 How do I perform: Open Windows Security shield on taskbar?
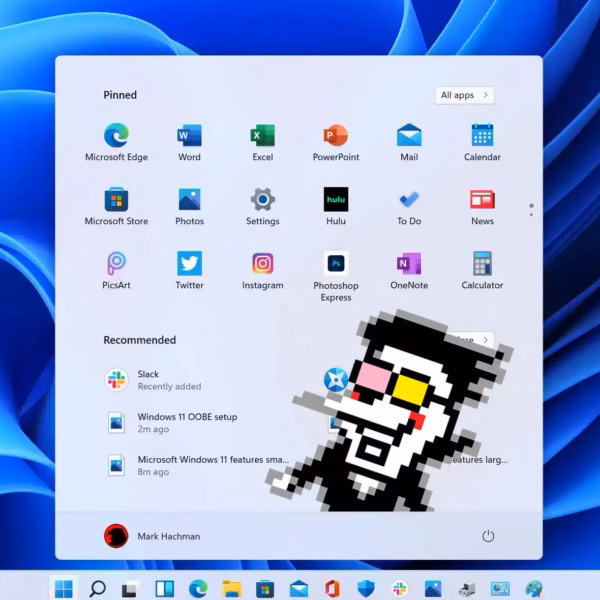point(366,589)
